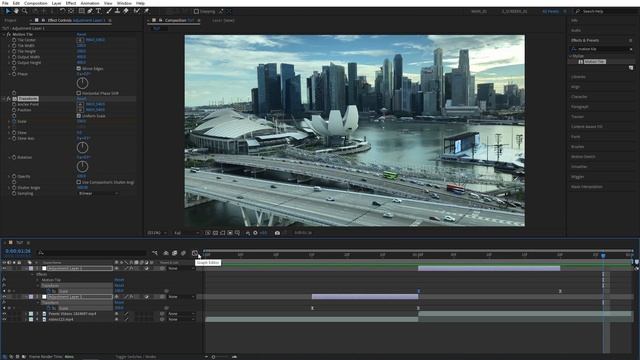Select the Type tool
Screen dimensions: 640x360
click(98, 11)
